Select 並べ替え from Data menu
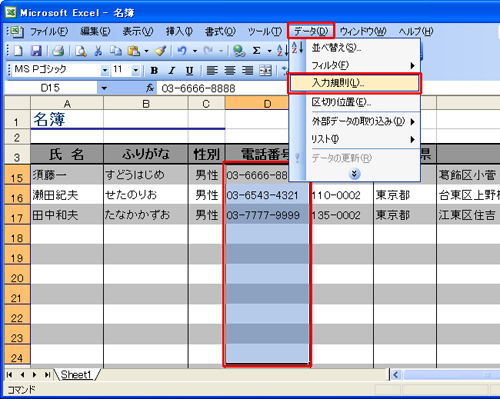This screenshot has height=399, width=500. pyautogui.click(x=354, y=48)
